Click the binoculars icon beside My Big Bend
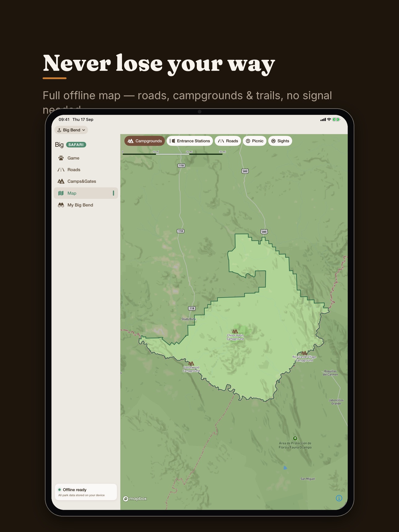The image size is (399, 532). coord(61,205)
